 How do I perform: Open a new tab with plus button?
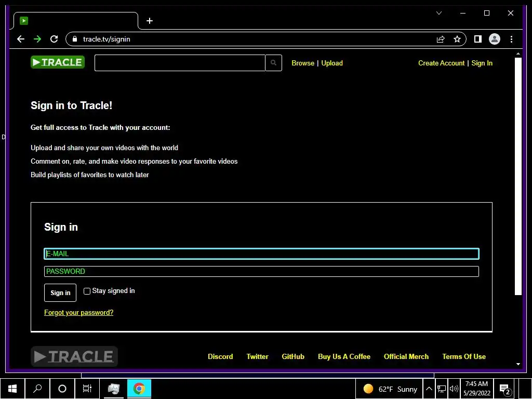tap(149, 21)
